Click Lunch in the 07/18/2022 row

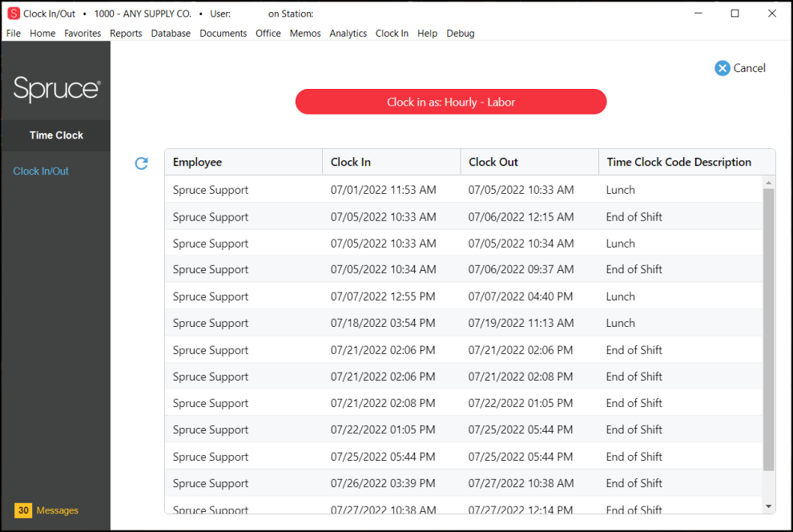point(621,323)
